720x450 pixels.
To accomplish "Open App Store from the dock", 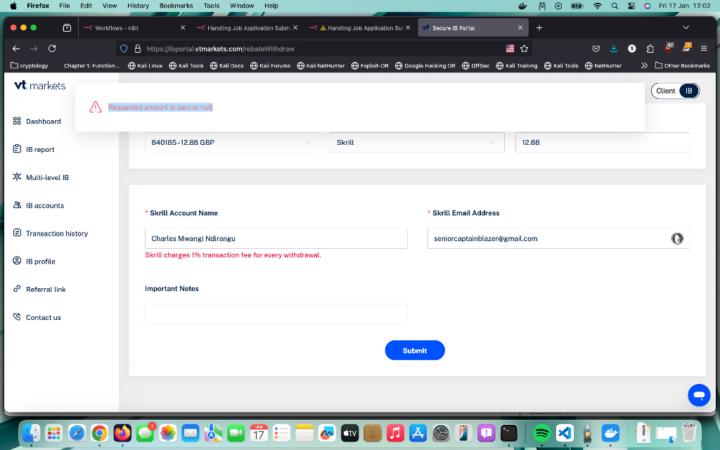I will tap(417, 433).
